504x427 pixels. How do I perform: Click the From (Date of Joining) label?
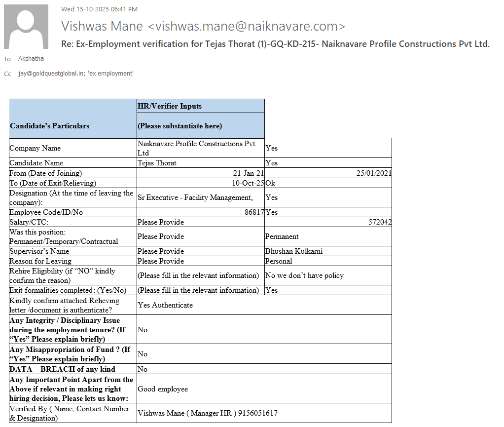click(73, 173)
